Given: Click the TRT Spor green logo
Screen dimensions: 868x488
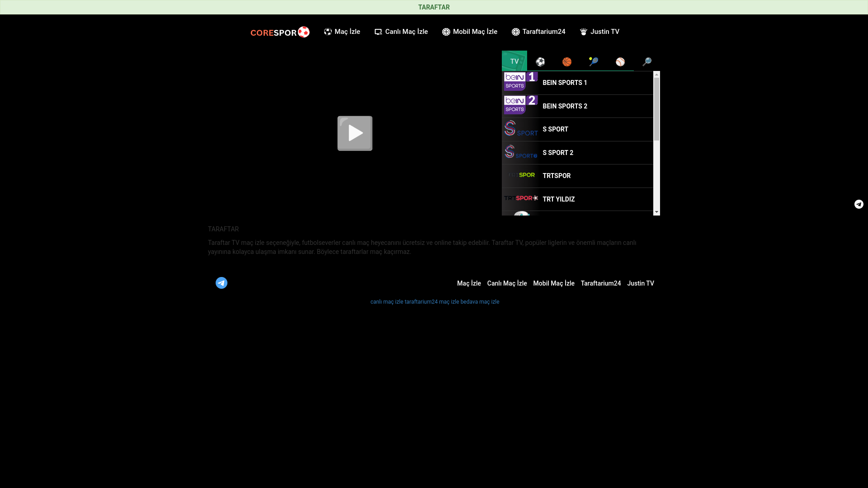Looking at the screenshot, I should [521, 175].
